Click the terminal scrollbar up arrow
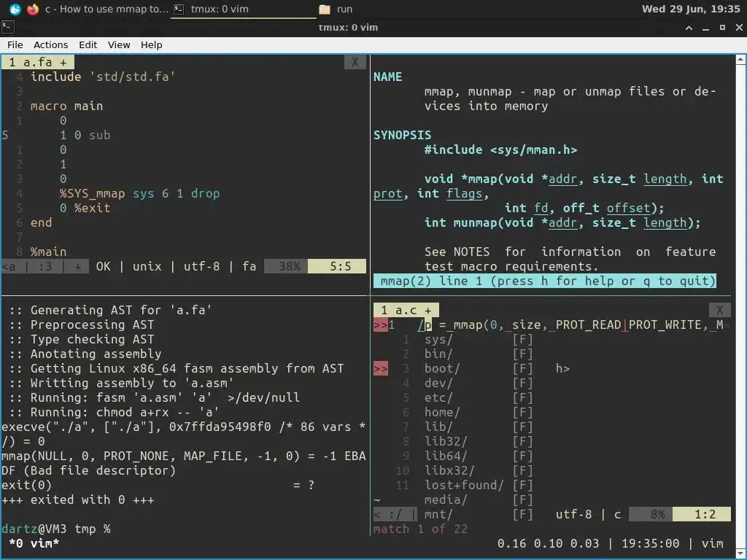This screenshot has width=747, height=560. 741,60
